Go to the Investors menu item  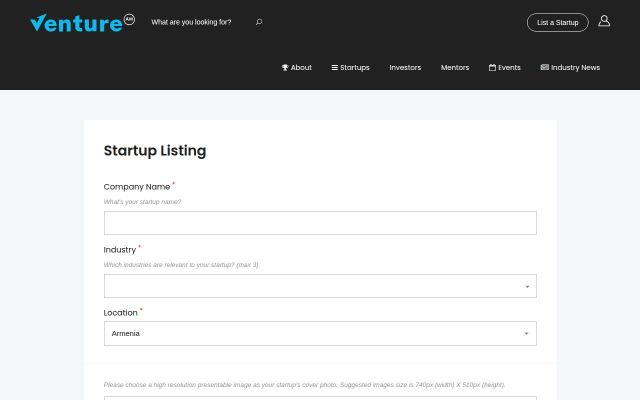[405, 68]
